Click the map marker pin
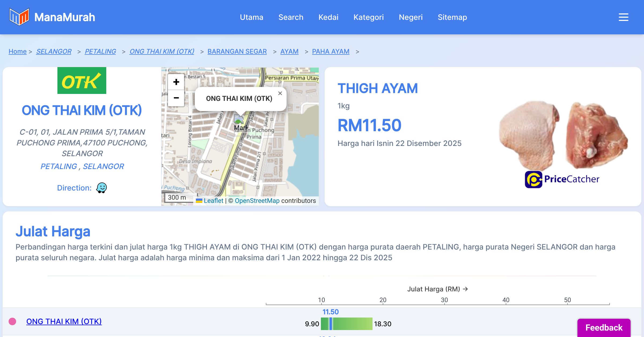This screenshot has width=644, height=337. [239, 120]
